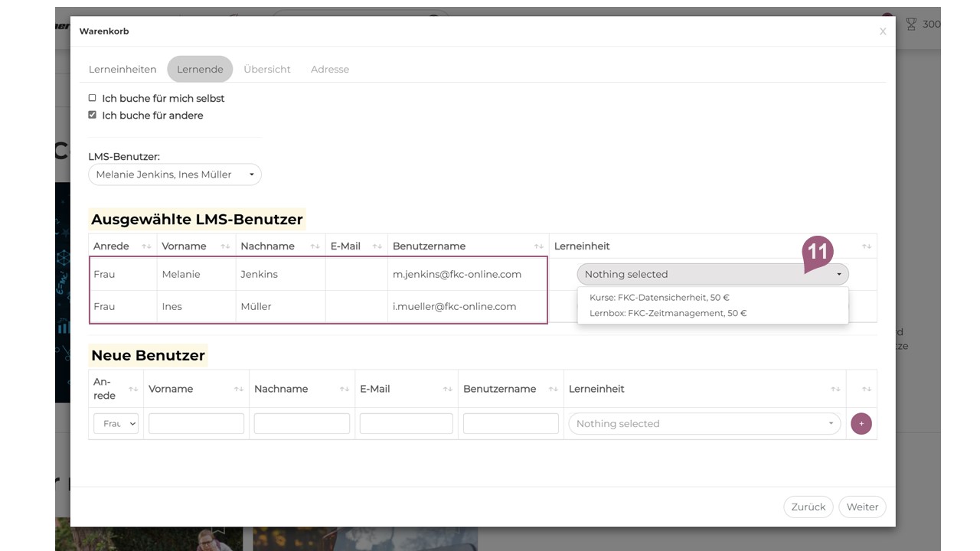Expand Lerneinheit dropdown in Neue Benutzer
This screenshot has width=980, height=551.
click(704, 424)
